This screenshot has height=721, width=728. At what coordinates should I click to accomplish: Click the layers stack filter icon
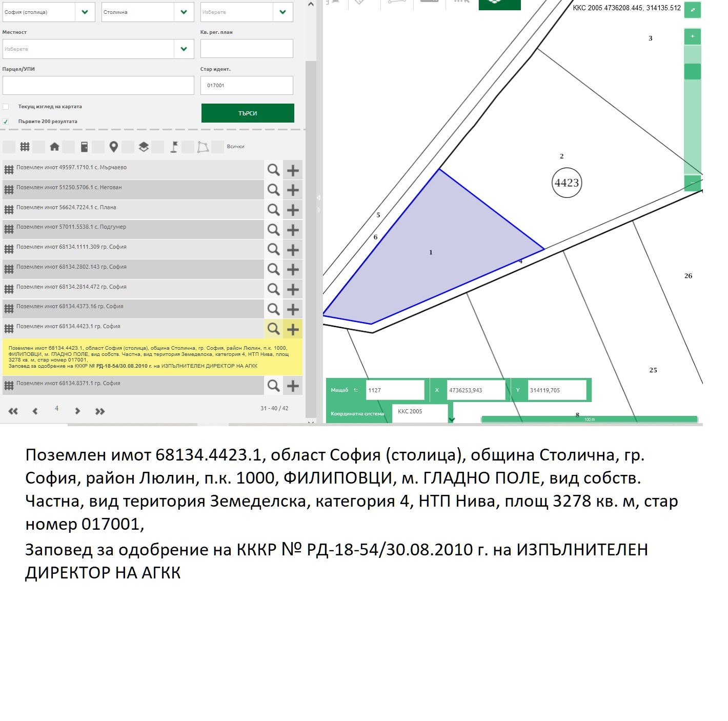point(144,147)
